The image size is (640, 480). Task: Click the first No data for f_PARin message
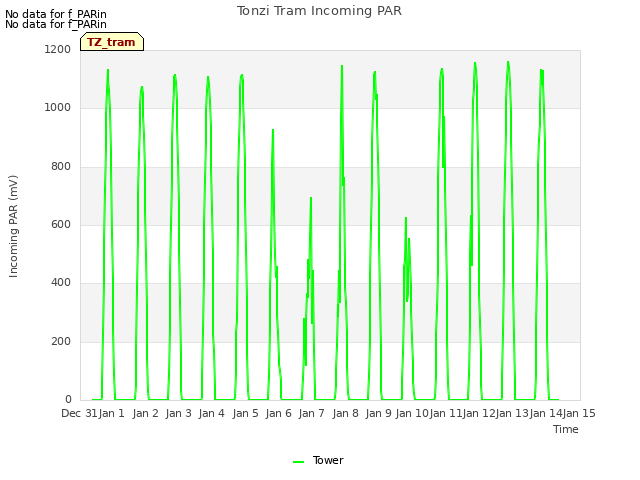56,14
